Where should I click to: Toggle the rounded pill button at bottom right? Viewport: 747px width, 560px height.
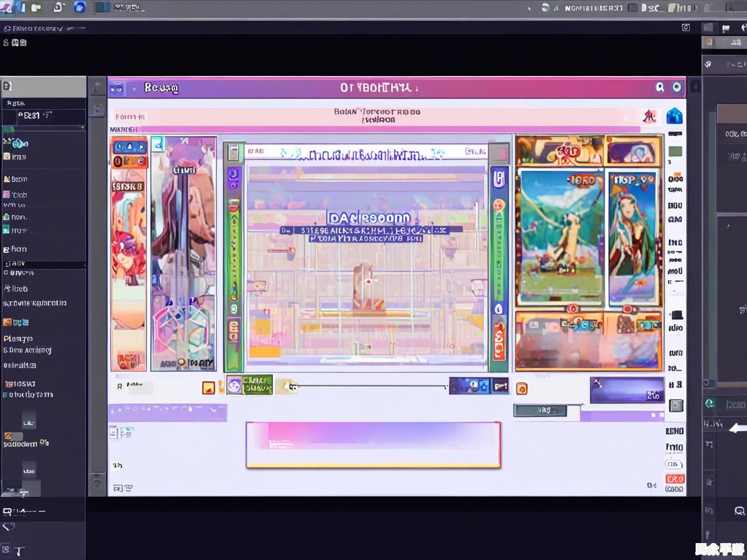673,464
